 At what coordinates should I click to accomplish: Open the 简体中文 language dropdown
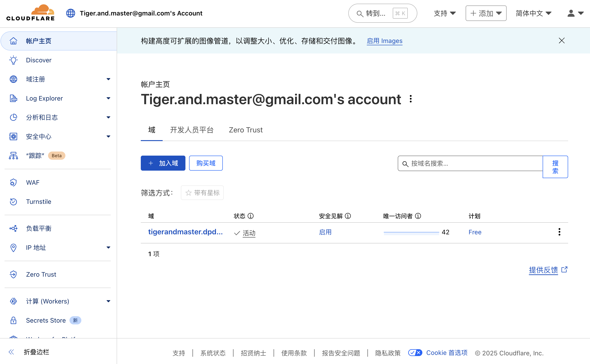[x=534, y=13]
